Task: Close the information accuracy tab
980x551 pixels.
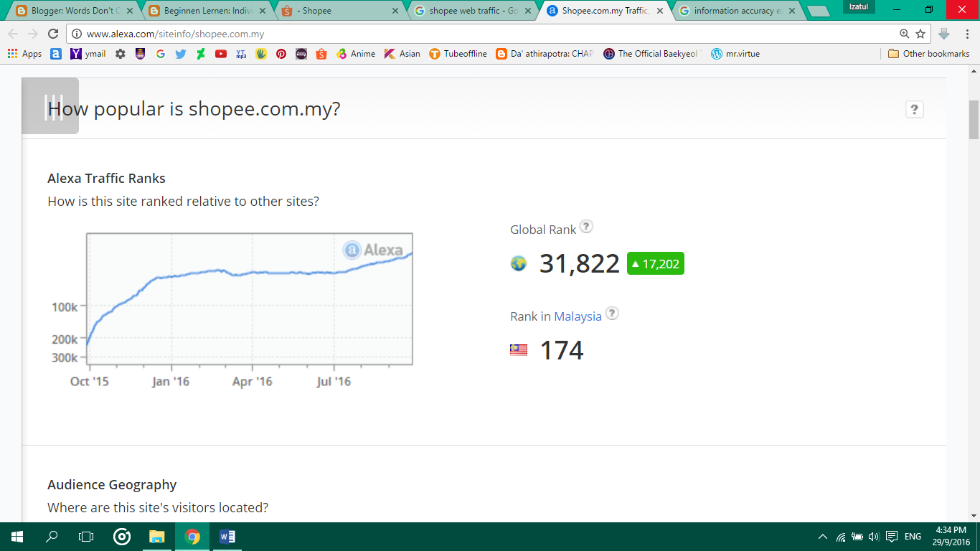Action: coord(792,11)
